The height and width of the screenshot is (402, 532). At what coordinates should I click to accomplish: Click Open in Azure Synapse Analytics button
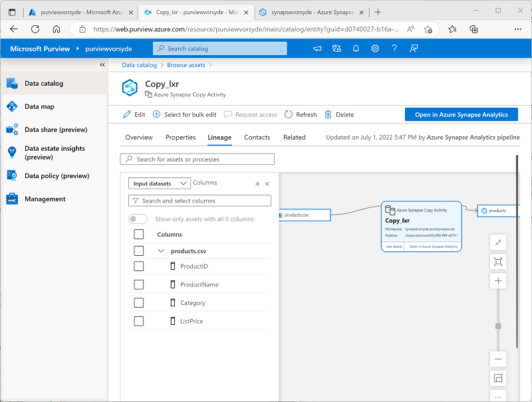[x=462, y=114]
